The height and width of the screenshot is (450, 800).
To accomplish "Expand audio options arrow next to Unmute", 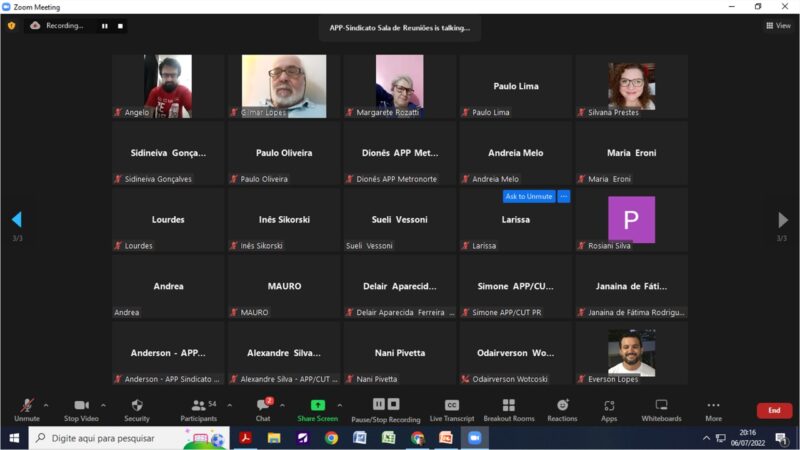I will (x=46, y=405).
